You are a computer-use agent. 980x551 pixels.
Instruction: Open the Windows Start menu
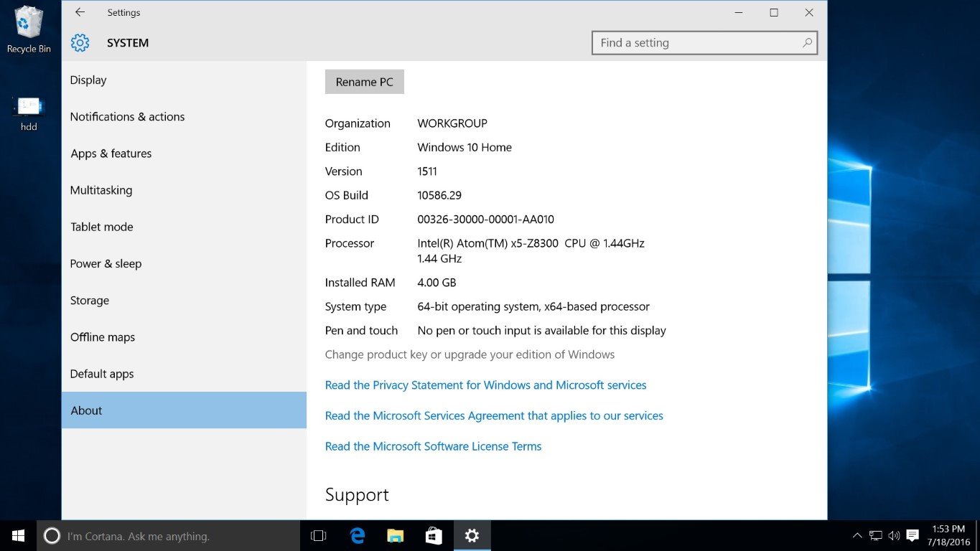[x=18, y=535]
